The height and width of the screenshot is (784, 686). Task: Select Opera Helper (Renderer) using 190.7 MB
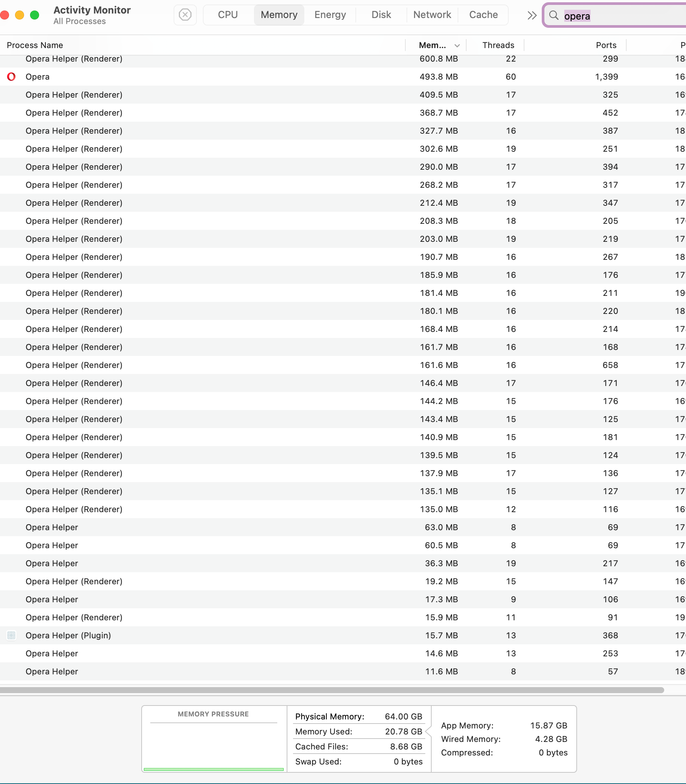[343, 257]
